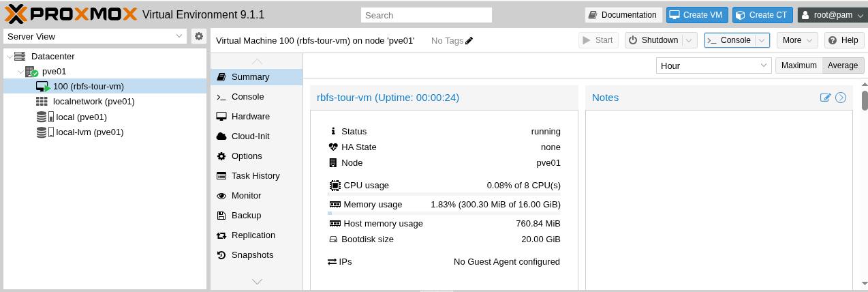Click the Console button in toolbar
Image resolution: width=868 pixels, height=292 pixels.
pyautogui.click(x=729, y=40)
